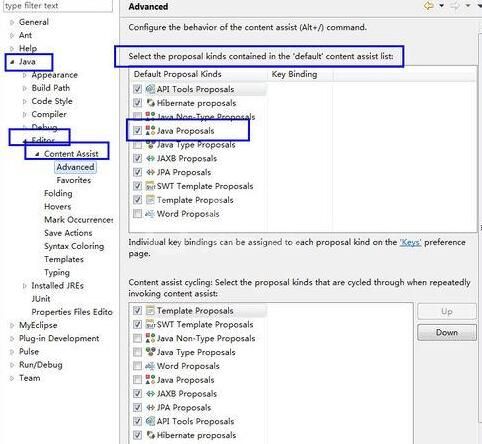Expand the Installed JREs node arrow
Image resolution: width=482 pixels, height=444 pixels.
coord(25,286)
